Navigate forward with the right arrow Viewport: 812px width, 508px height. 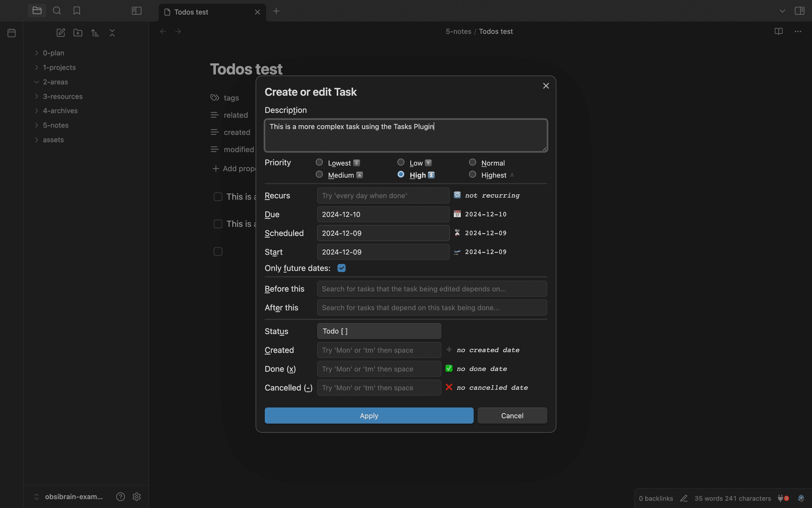pyautogui.click(x=178, y=32)
